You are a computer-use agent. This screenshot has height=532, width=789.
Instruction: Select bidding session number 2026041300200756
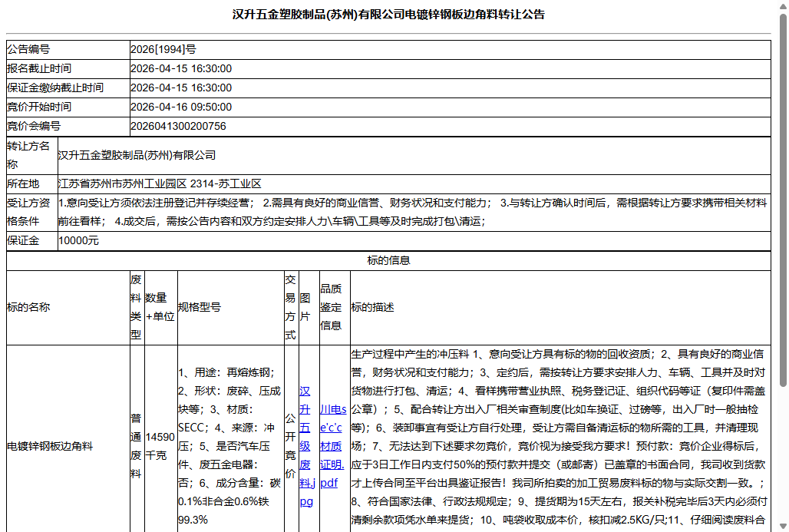coord(178,126)
